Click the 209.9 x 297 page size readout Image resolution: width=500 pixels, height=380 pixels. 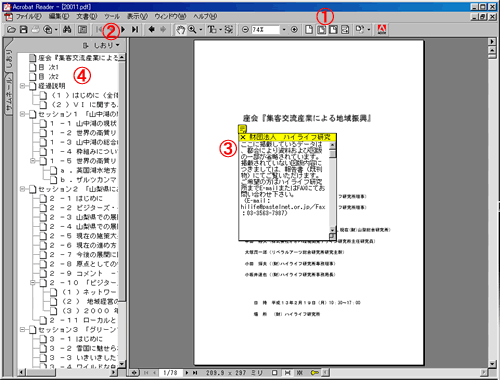tap(234, 373)
